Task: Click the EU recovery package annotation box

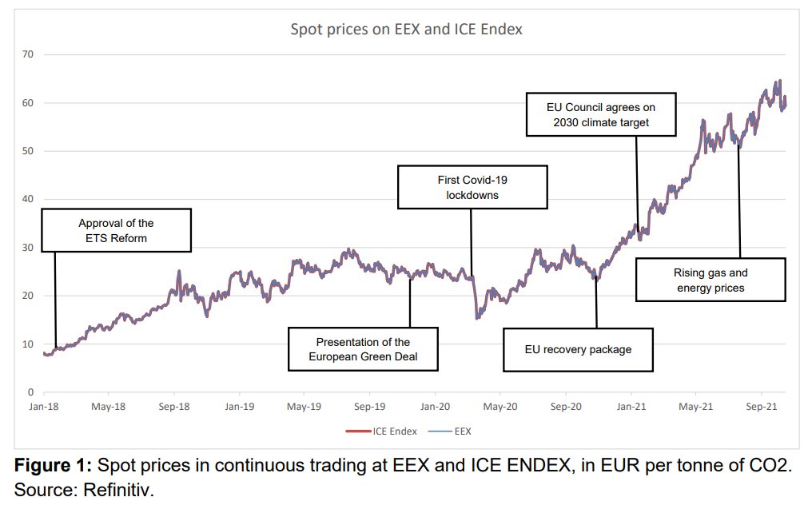Action: (578, 350)
